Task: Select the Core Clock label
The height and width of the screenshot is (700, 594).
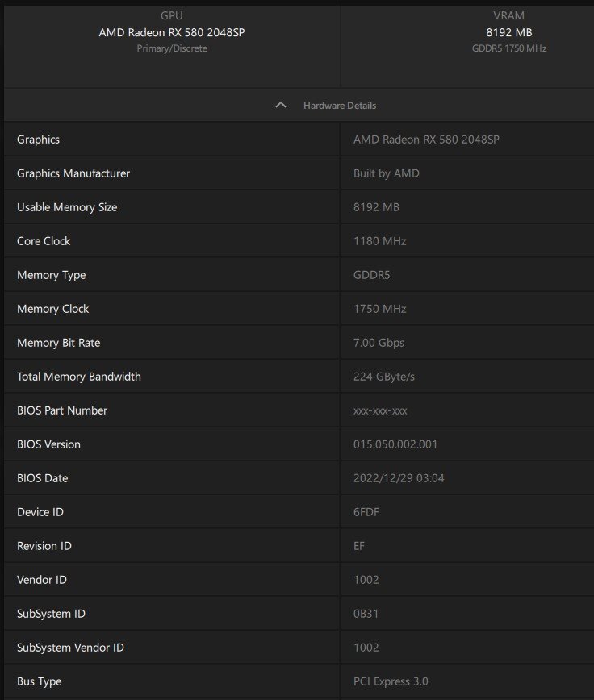Action: pos(44,241)
